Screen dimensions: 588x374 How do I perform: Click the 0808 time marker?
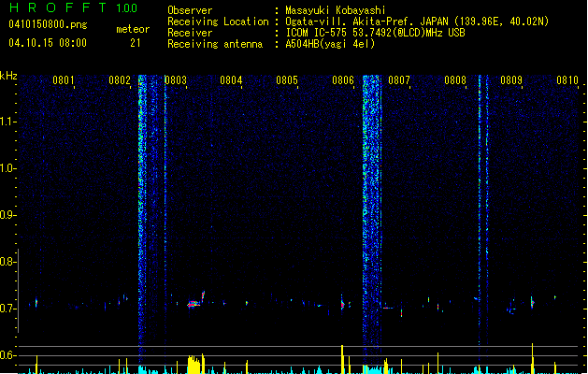455,79
